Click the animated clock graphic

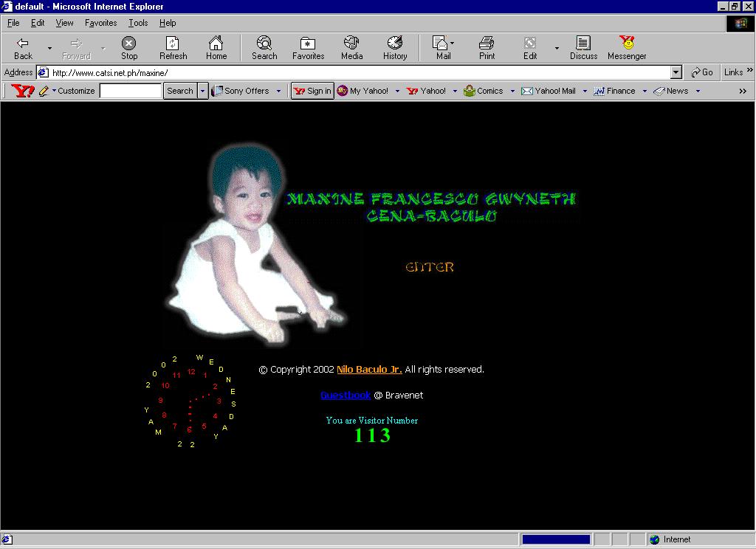(x=191, y=401)
